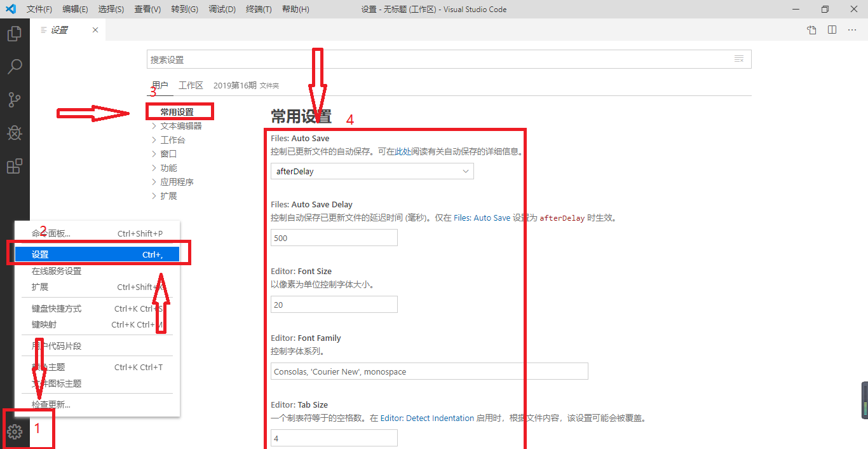This screenshot has width=868, height=449.
Task: Switch to the 用户 settings tab
Action: coord(160,85)
